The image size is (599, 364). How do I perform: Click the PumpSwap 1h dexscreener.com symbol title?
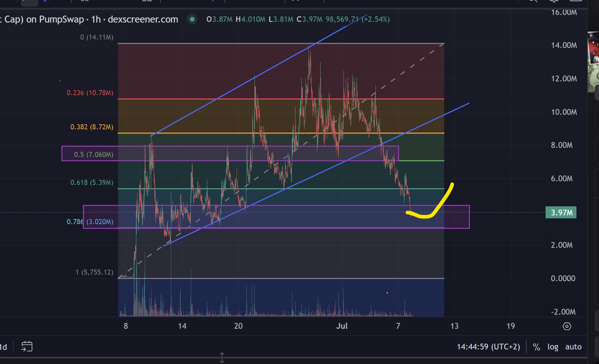click(x=89, y=19)
